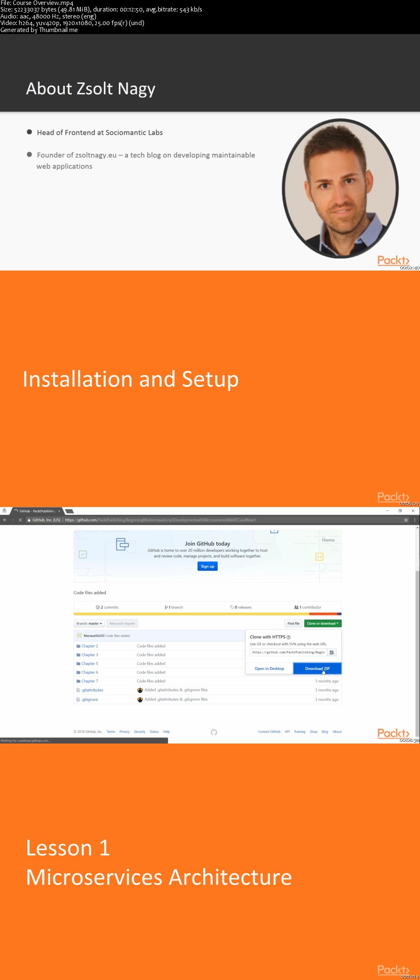Viewport: 420px width, 980px height.
Task: Expand the Branch: master dropdown
Action: click(89, 623)
